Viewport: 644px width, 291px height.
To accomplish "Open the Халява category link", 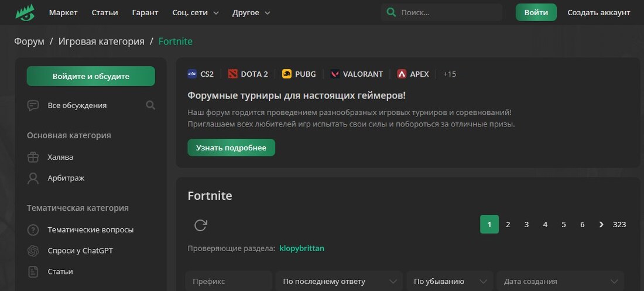I will click(x=60, y=157).
